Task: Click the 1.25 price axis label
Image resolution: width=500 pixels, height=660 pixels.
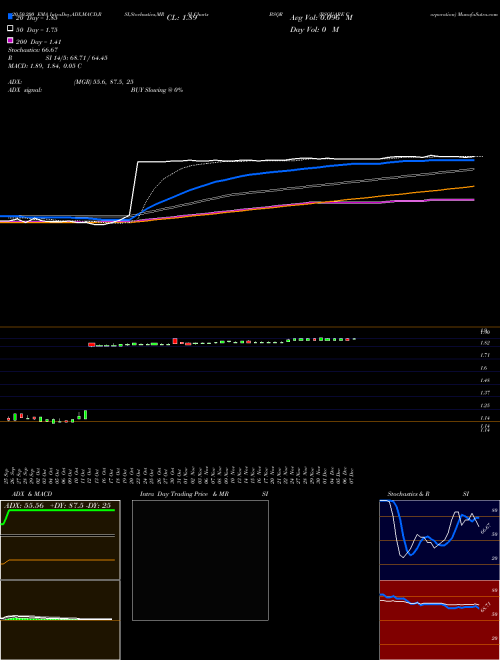Action: coord(485,405)
